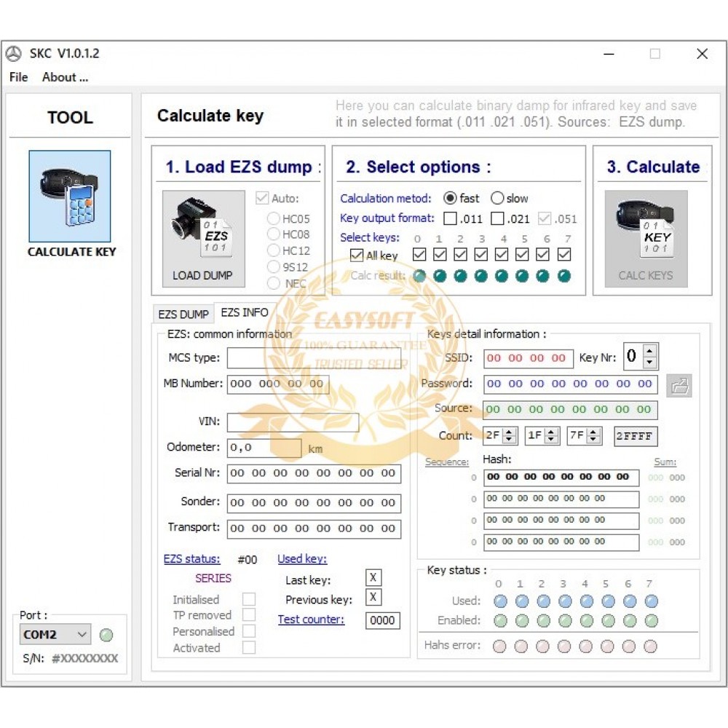Click the 2FFFF count field
Screen dimensions: 728x728
[x=636, y=436]
